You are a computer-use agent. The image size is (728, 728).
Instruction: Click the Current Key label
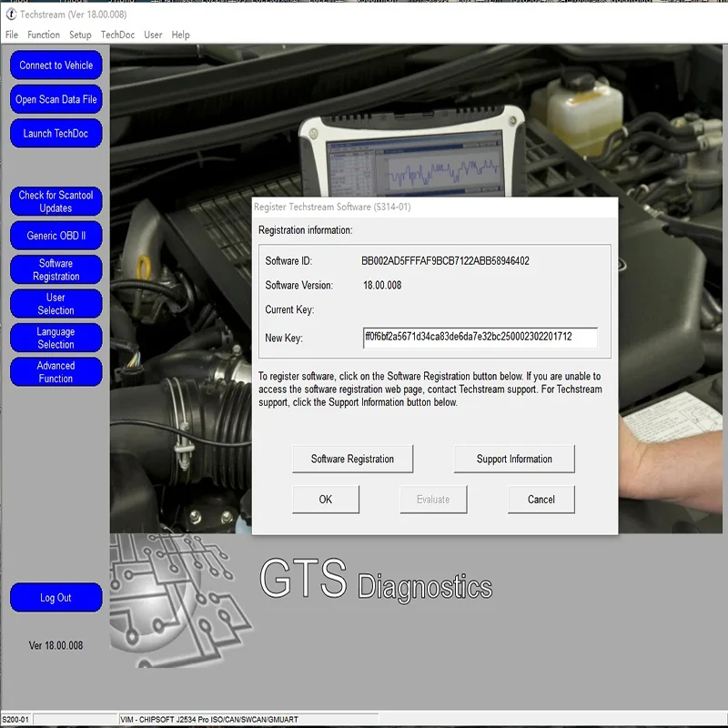point(289,309)
